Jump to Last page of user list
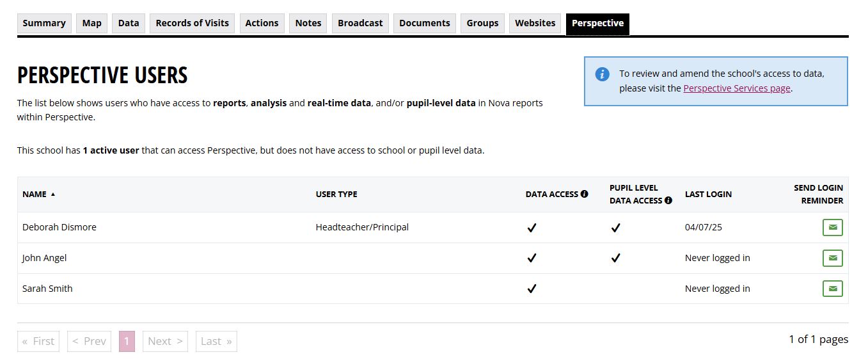Screen dimensions: 868x359 click(216, 341)
